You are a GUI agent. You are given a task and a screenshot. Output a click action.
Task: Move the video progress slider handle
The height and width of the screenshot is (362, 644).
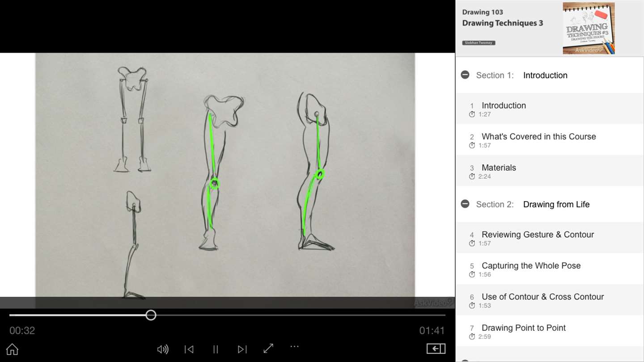(151, 315)
